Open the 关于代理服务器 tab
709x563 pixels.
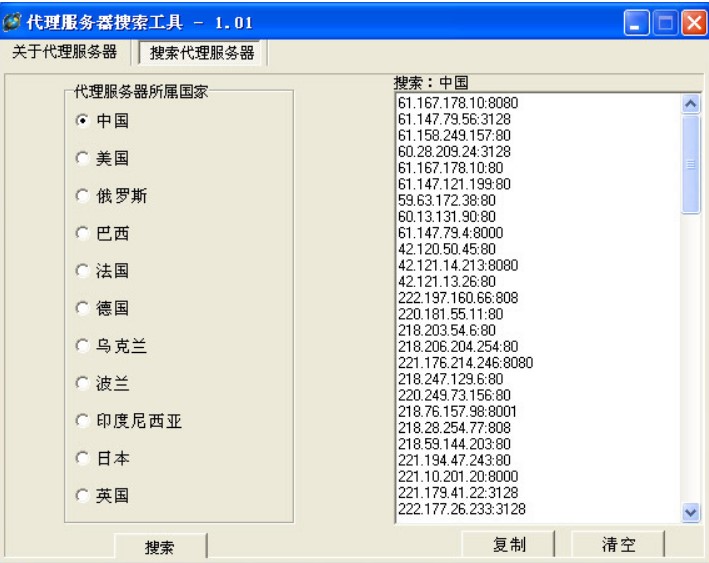pos(65,52)
